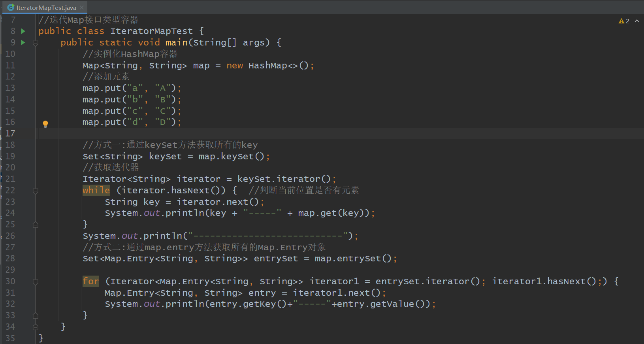
Task: Open the yellow lightbulb quick-fix suggestions
Action: [45, 124]
